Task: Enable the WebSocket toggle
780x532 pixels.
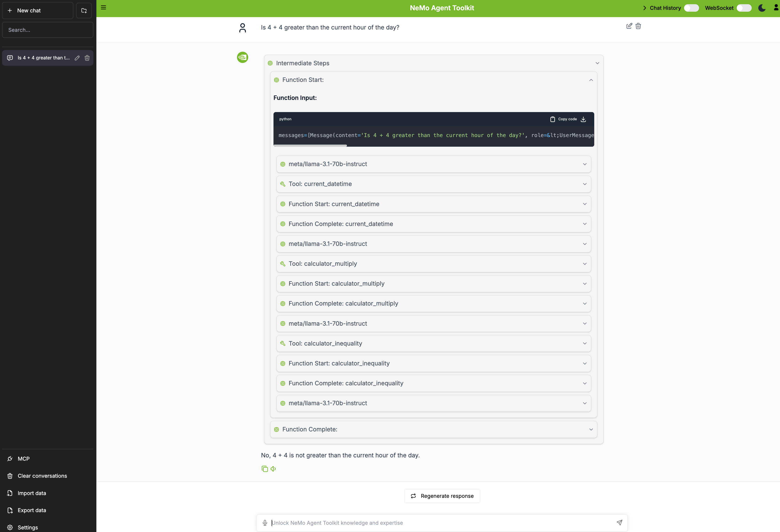Action: [744, 8]
